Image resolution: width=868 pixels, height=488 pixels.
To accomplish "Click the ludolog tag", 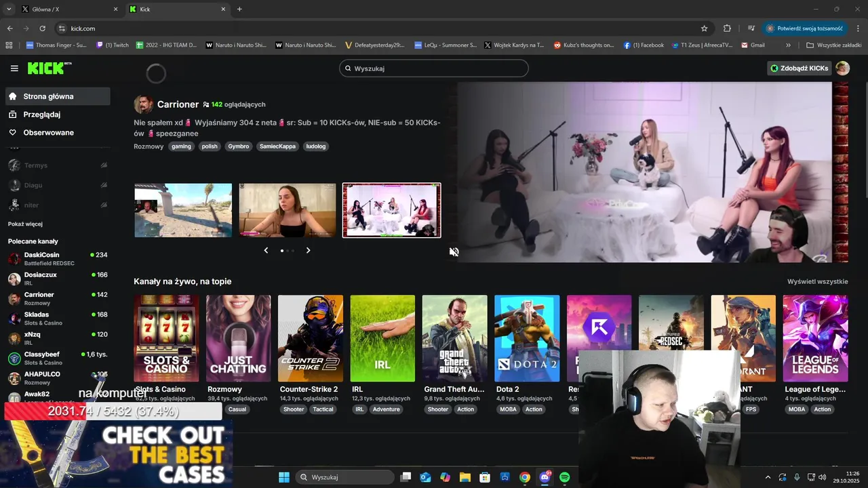I will coord(316,146).
